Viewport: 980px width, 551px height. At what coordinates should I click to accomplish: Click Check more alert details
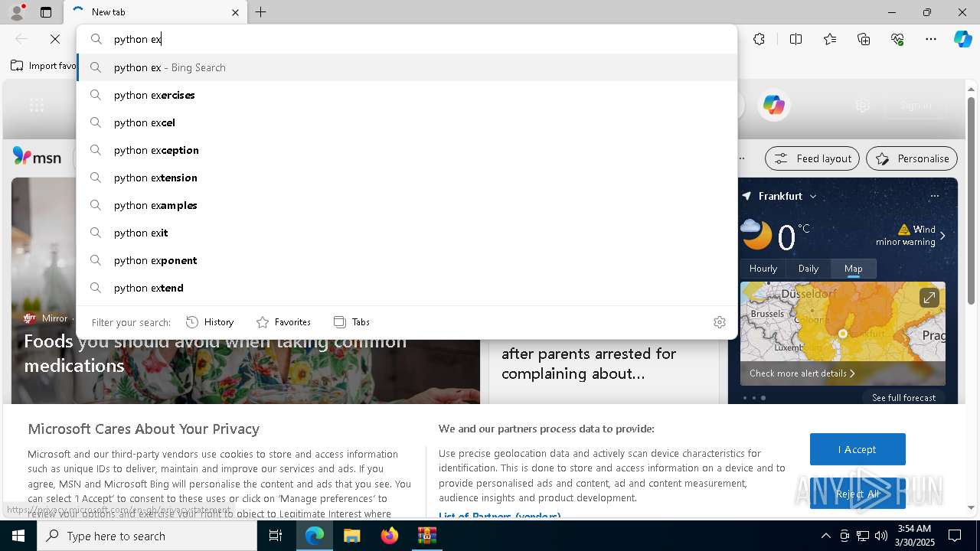[x=802, y=373]
